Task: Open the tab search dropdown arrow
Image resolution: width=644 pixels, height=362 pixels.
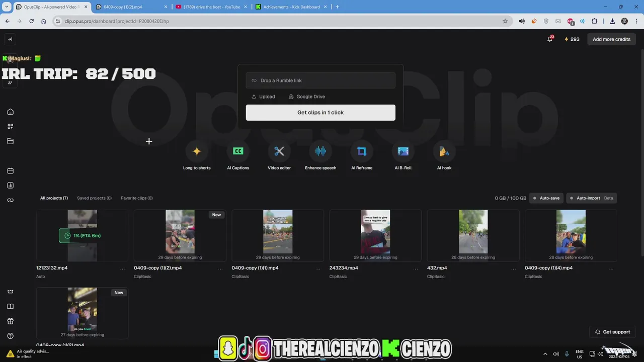Action: click(7, 7)
